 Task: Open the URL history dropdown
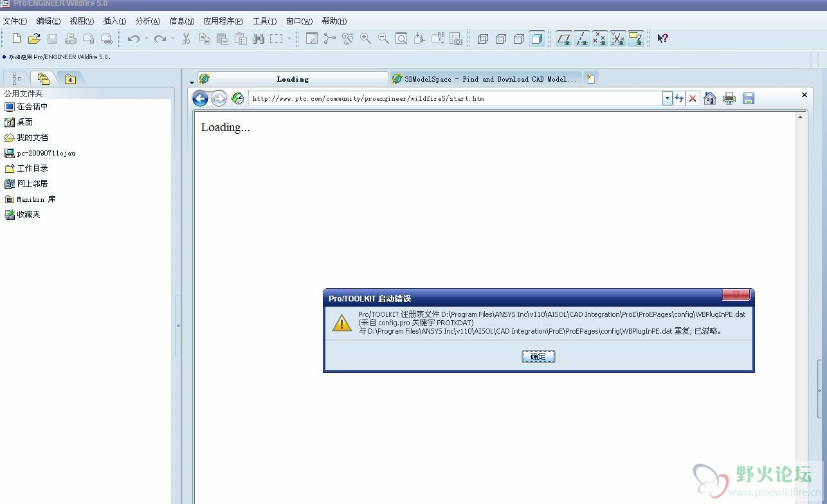tap(668, 98)
